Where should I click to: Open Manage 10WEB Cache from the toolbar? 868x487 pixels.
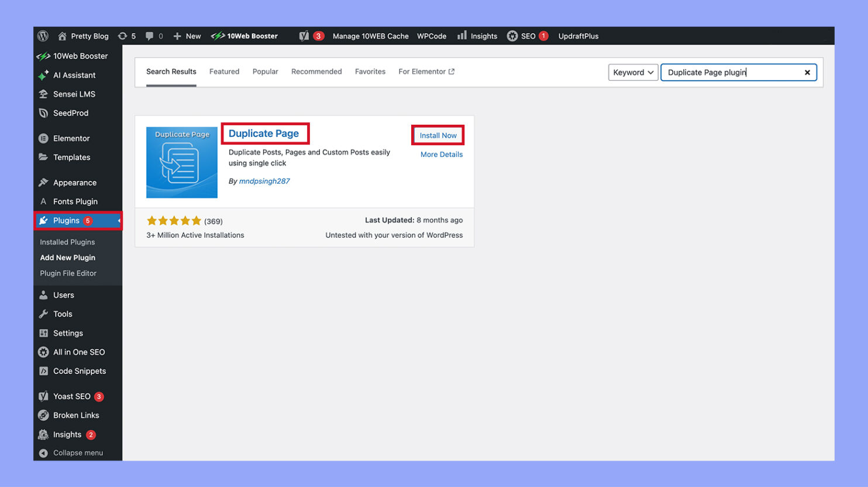click(370, 36)
